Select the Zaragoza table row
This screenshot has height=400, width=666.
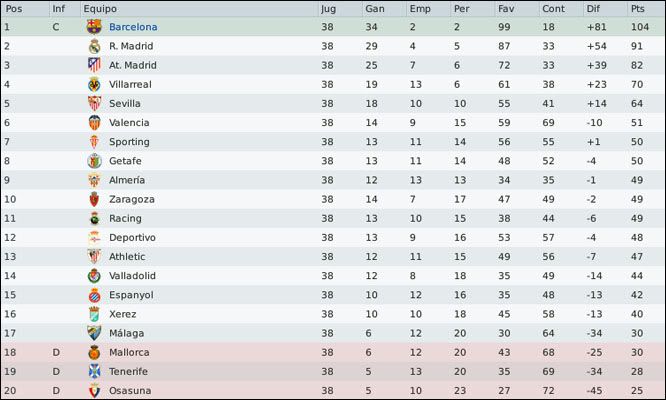coord(333,199)
